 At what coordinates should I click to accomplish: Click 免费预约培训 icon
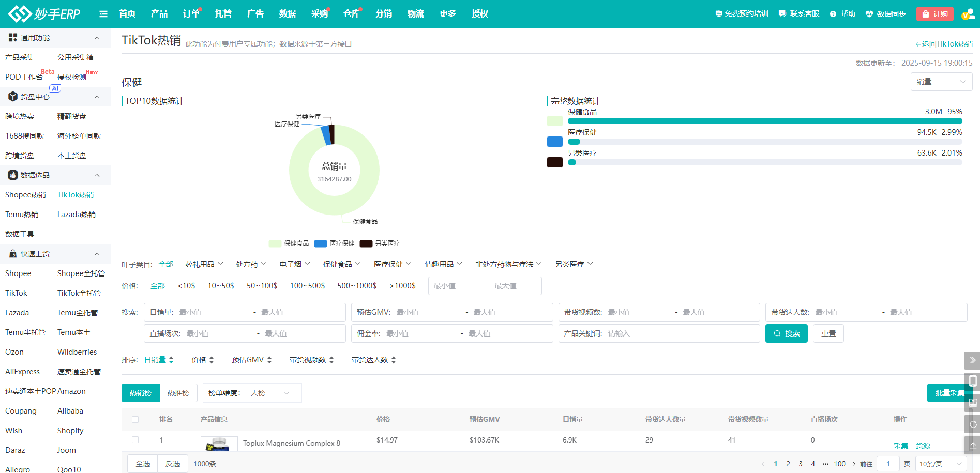[719, 14]
